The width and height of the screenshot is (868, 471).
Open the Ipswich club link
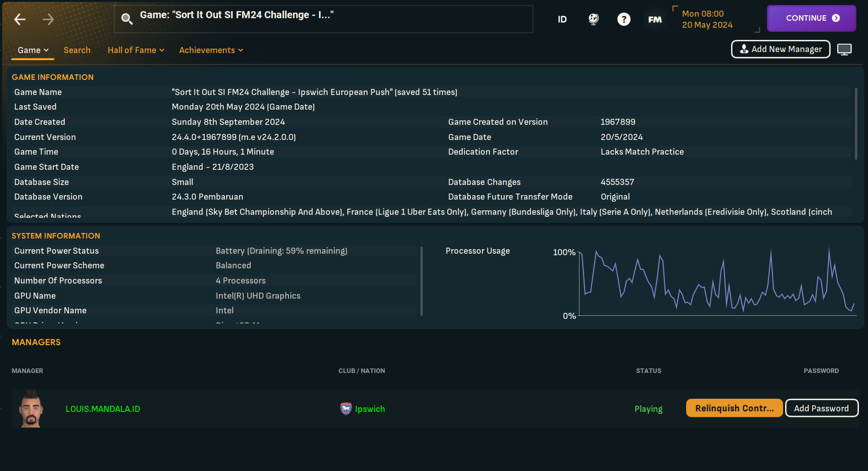coord(370,409)
